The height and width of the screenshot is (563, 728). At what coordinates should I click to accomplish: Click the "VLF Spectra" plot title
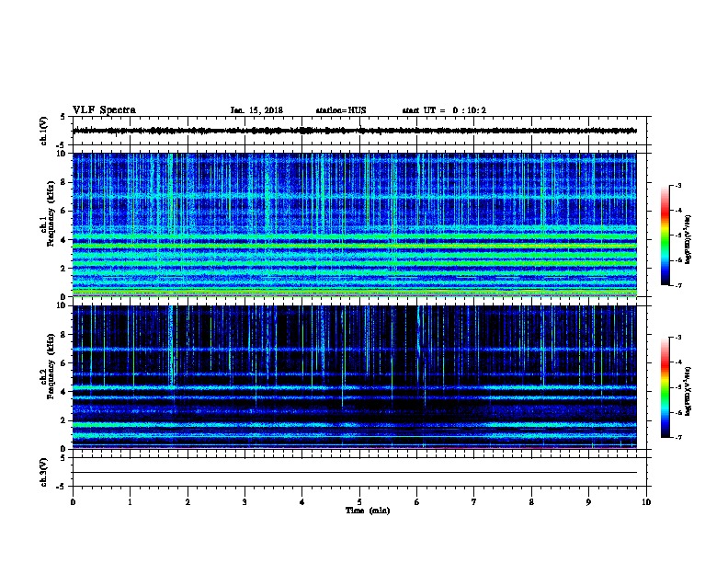point(104,110)
